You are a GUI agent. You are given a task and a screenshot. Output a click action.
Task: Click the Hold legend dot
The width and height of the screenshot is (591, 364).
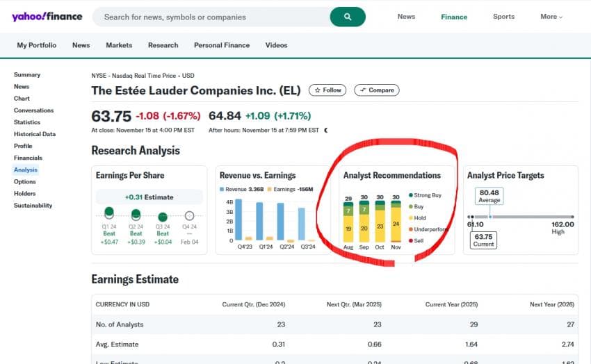coord(411,218)
